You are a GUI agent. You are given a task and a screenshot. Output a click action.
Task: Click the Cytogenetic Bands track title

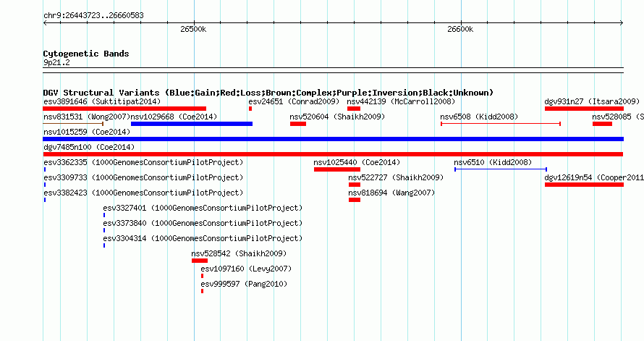(86, 54)
